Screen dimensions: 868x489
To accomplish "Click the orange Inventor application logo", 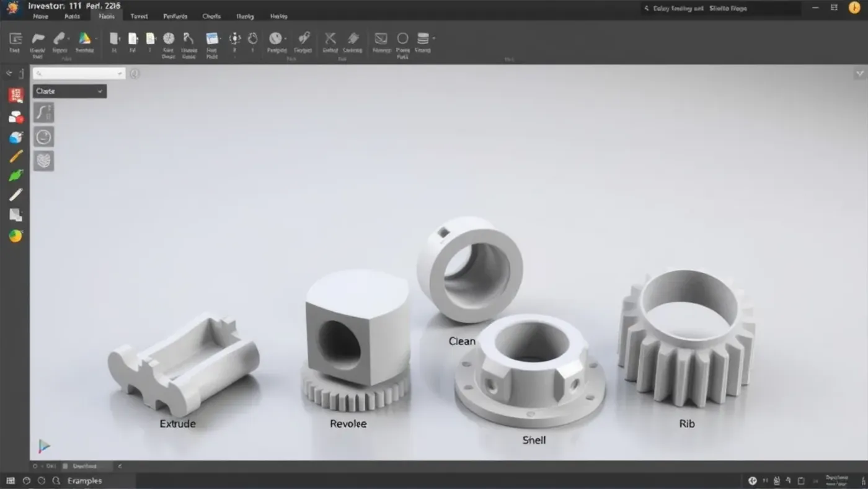I will pos(12,7).
